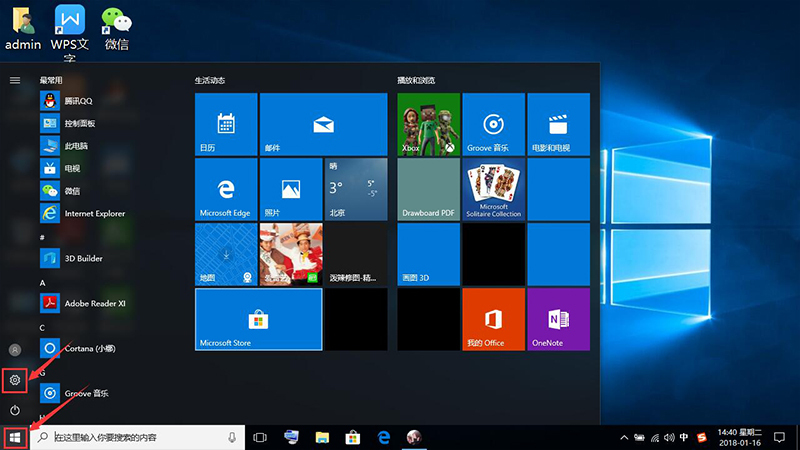The image size is (800, 450).
Task: Open the Settings gear in Start menu
Action: coord(15,380)
